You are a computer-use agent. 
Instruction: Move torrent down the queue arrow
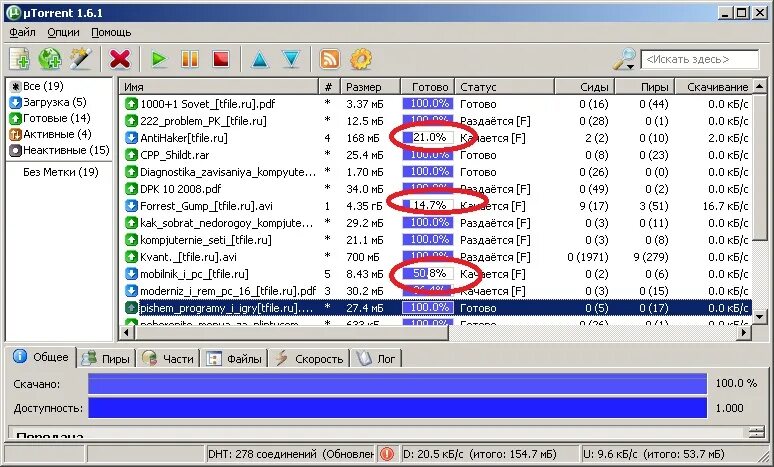[291, 59]
